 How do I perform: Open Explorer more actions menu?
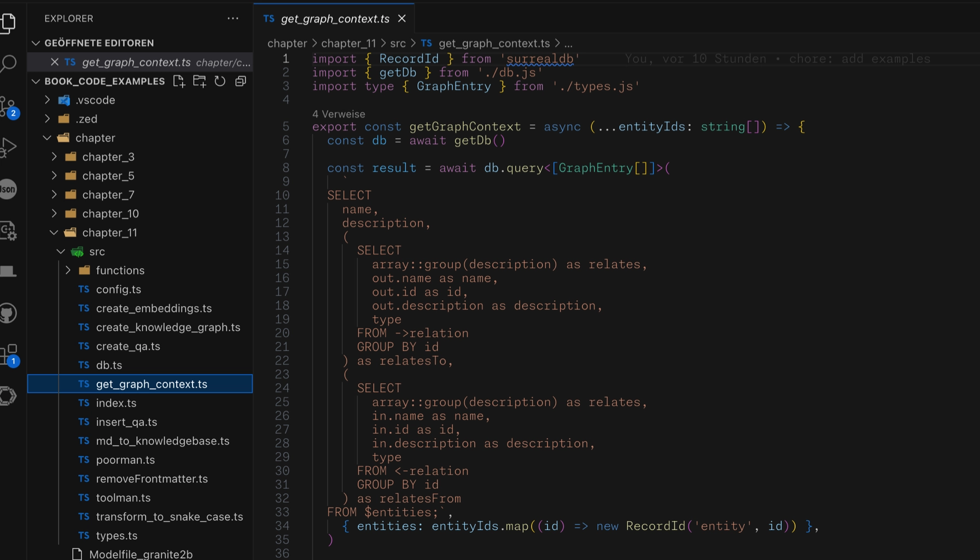pos(233,19)
